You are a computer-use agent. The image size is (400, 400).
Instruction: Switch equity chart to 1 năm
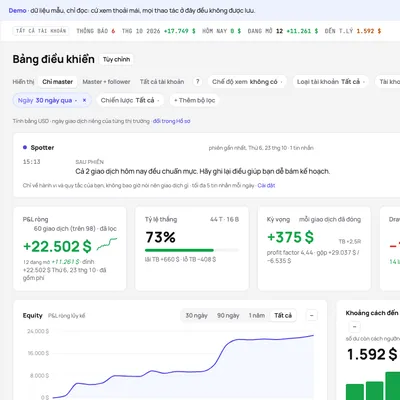click(x=257, y=315)
